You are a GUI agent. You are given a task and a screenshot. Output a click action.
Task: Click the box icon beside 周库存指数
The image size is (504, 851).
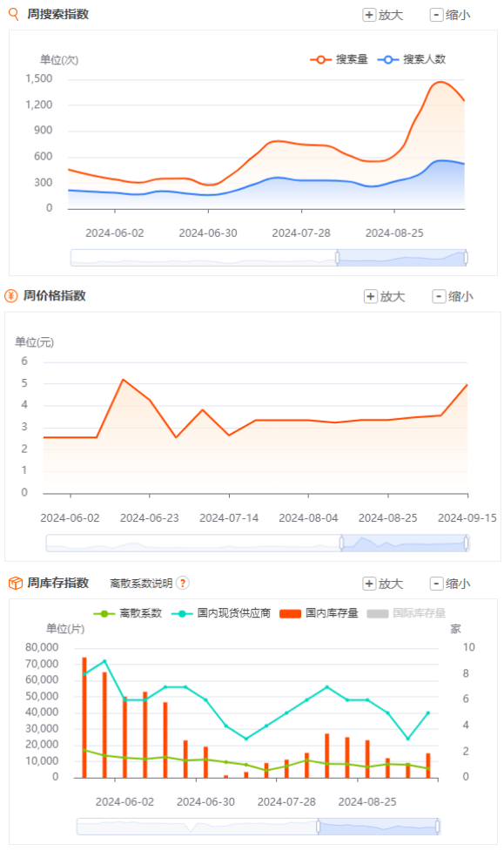[x=15, y=583]
